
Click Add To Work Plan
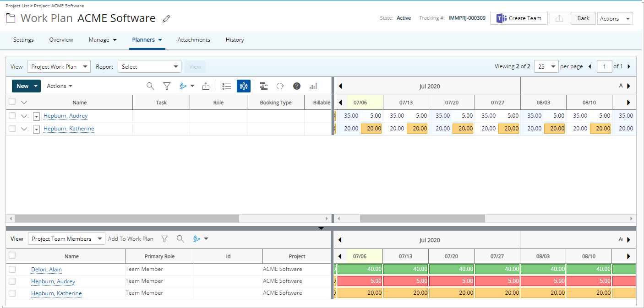pyautogui.click(x=131, y=239)
